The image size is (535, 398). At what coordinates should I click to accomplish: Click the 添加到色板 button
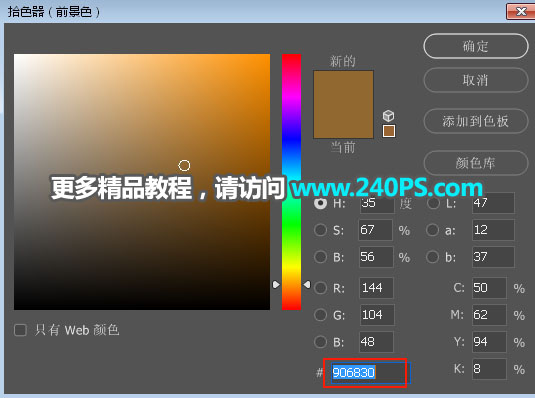[x=476, y=121]
